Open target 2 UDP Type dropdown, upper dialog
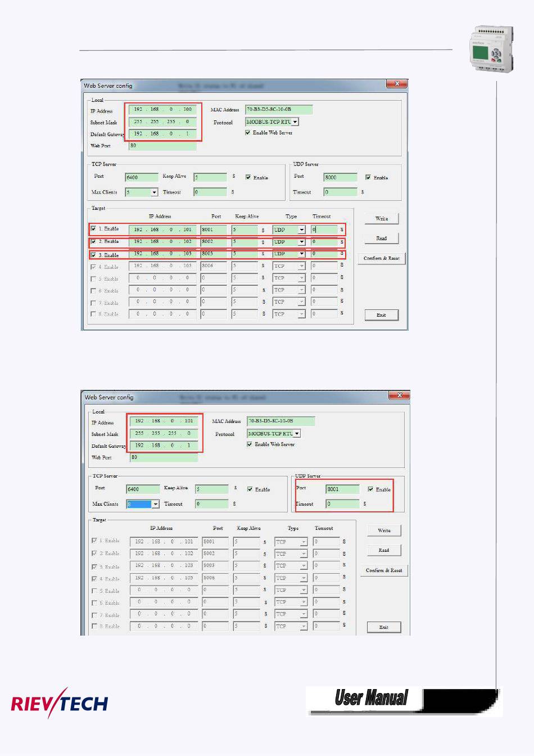Viewport: 534px width, 756px height. pyautogui.click(x=302, y=242)
